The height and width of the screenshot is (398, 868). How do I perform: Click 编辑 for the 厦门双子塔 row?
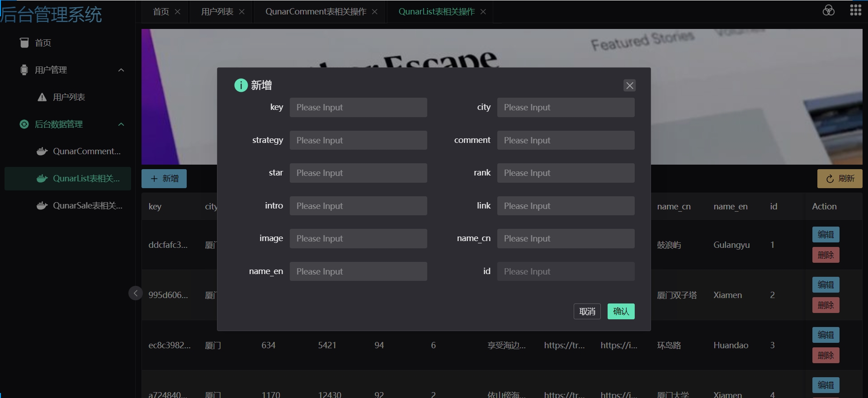[x=826, y=284]
